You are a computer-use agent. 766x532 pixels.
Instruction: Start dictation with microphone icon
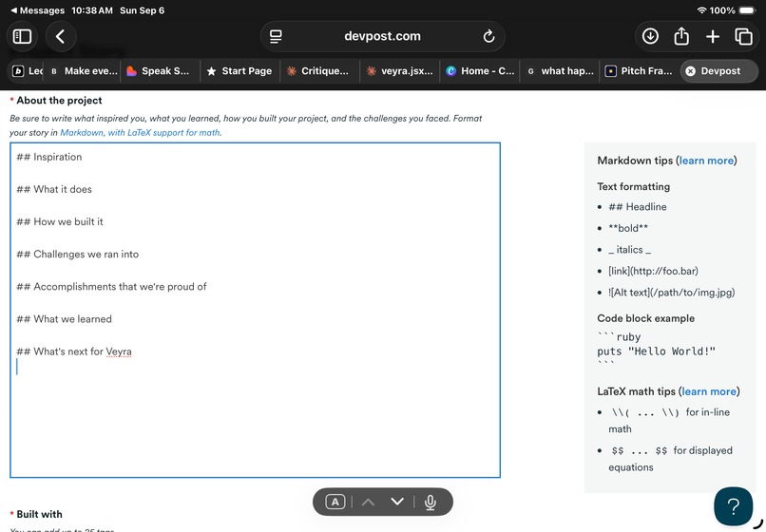[431, 503]
